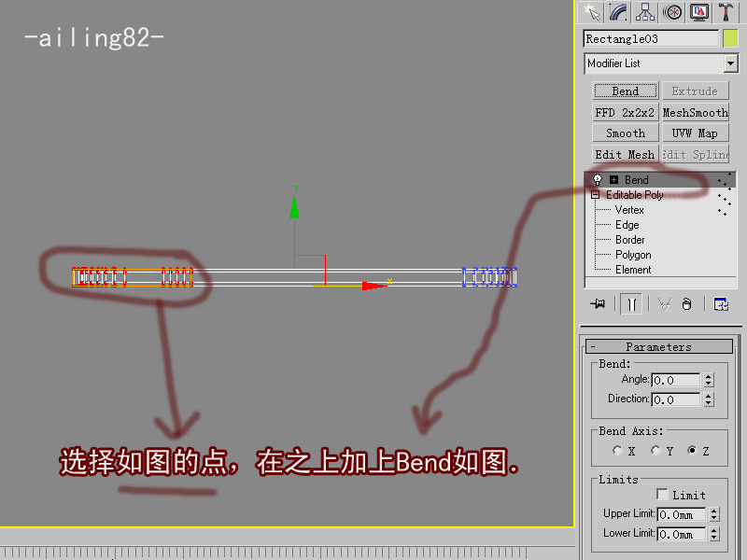
Task: Click the Bend Direction value field
Action: [x=675, y=399]
